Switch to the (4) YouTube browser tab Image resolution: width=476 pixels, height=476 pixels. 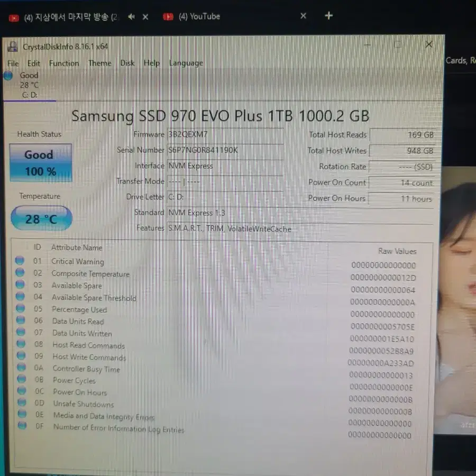tap(199, 16)
